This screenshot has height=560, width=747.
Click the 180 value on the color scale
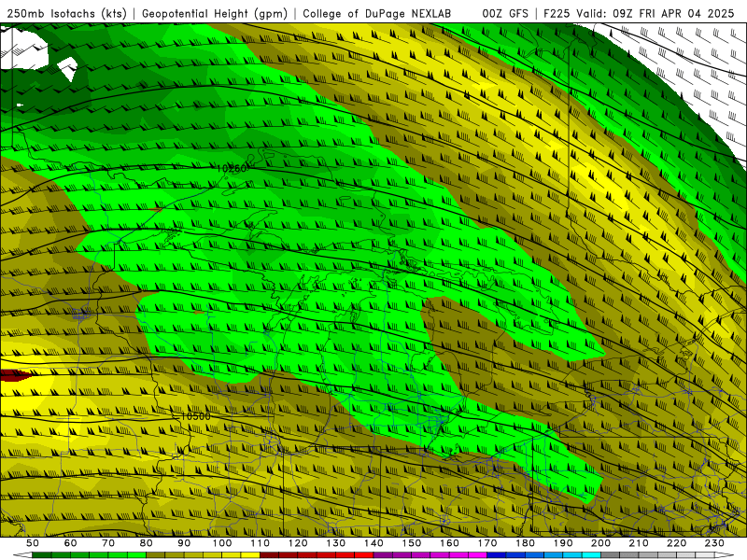(x=525, y=543)
